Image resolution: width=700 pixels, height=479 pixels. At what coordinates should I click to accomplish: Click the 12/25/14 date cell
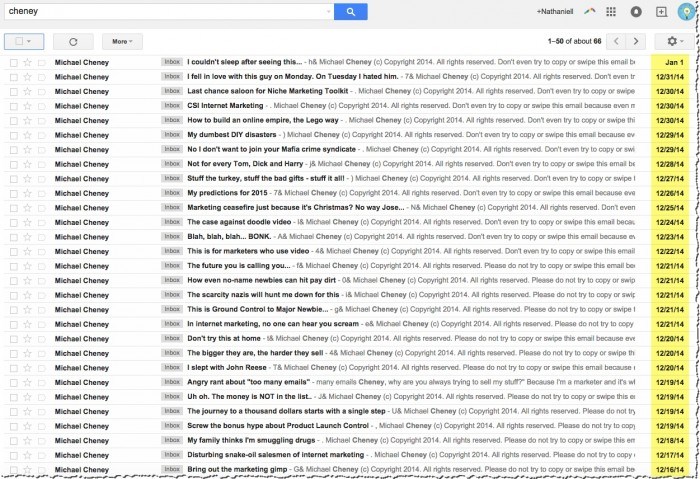click(670, 208)
